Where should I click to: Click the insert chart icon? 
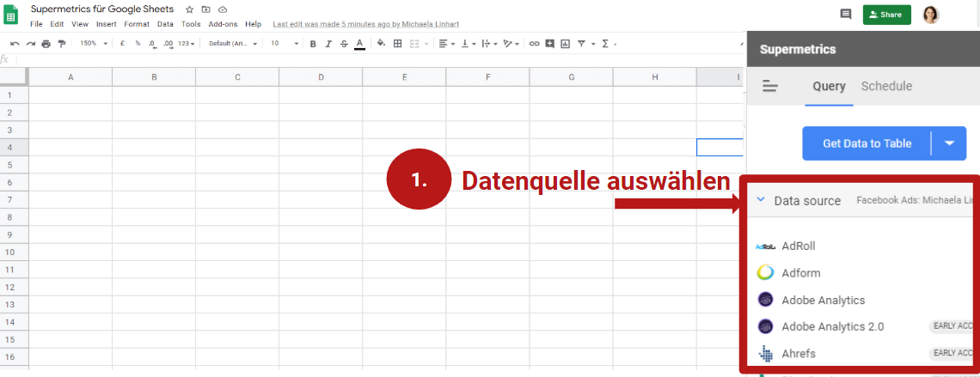(565, 44)
